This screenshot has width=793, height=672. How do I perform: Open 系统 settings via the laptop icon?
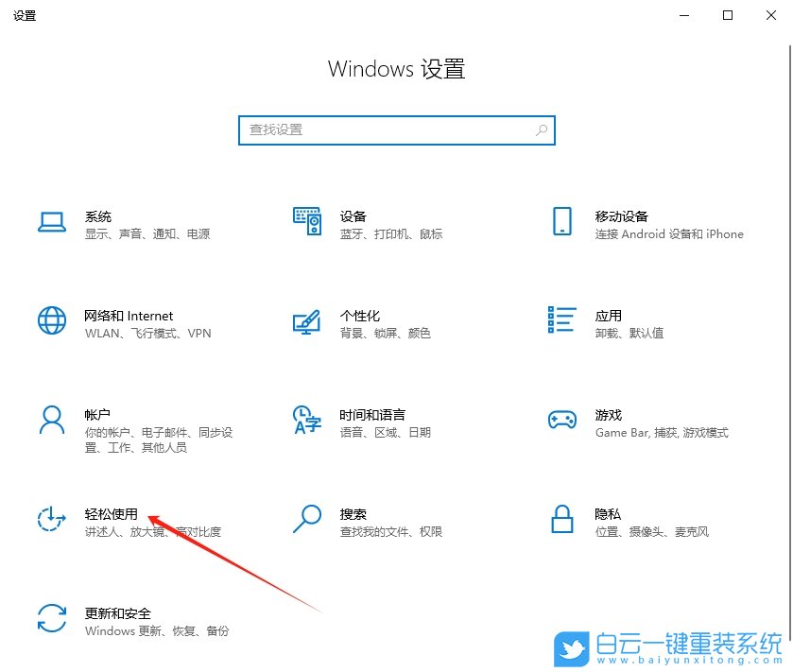(x=52, y=223)
